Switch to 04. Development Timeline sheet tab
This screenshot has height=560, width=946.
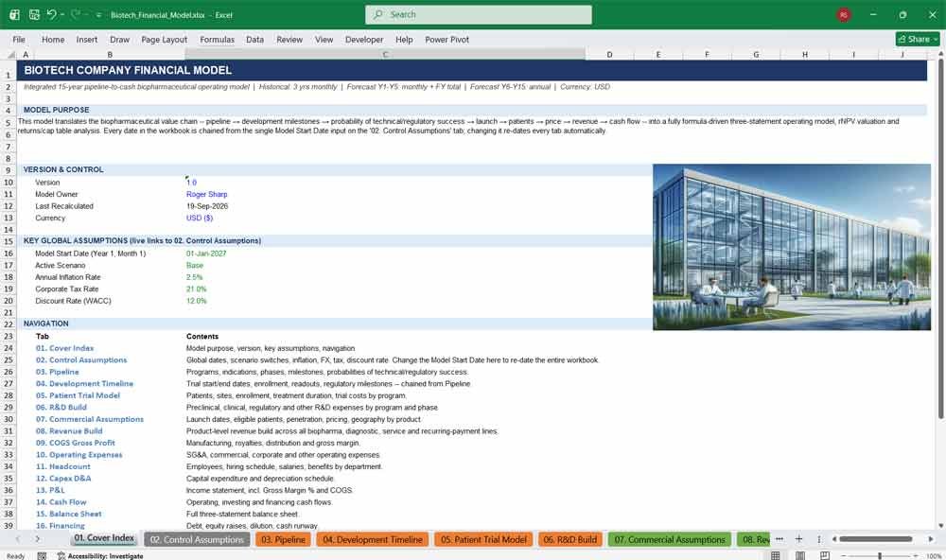coord(372,539)
